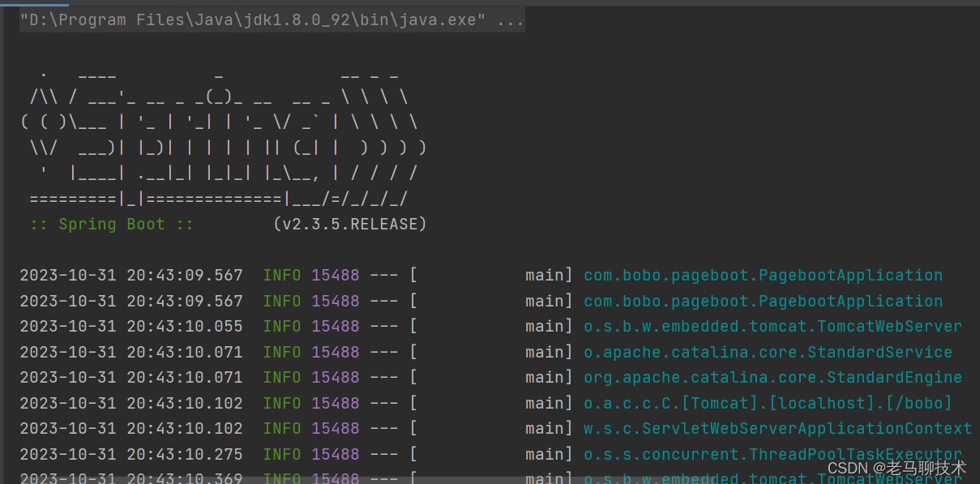
Task: Open the PagebootApplication logger link
Action: coord(763,275)
